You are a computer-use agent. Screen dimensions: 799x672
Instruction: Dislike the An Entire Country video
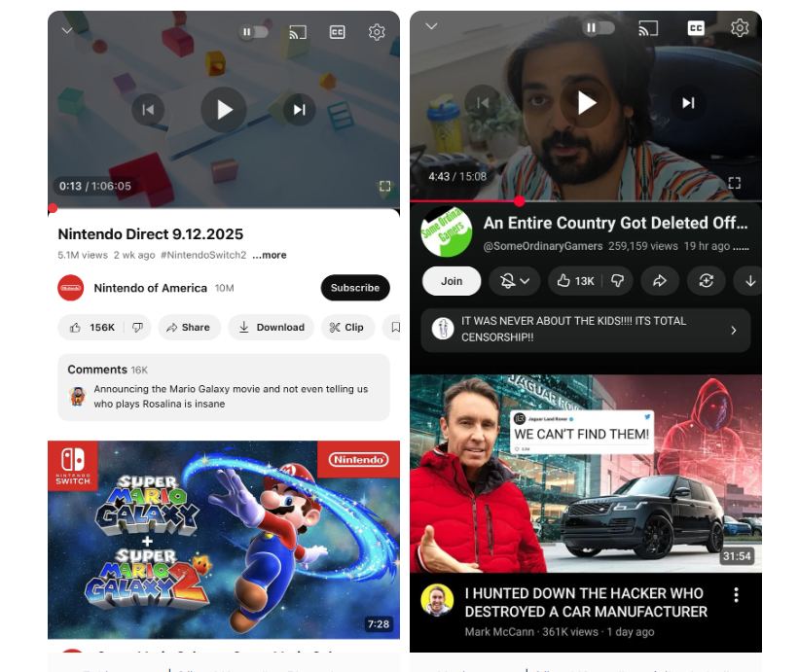click(617, 281)
